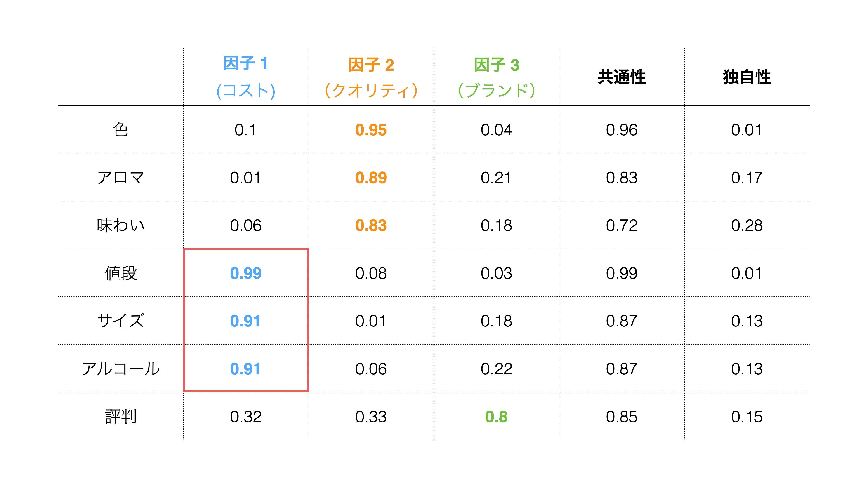Click the blue 0.99 value for 値段

click(246, 273)
